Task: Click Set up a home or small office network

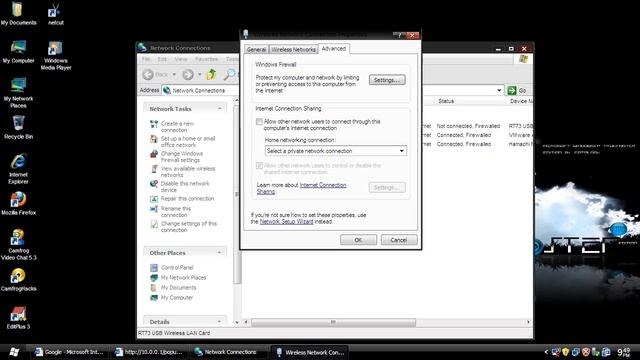Action: [188, 142]
